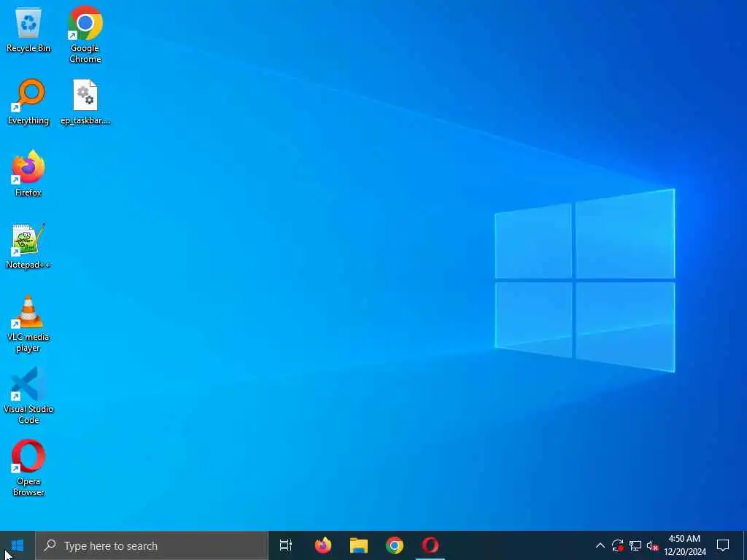Open Task View from the taskbar
747x560 pixels.
pos(286,545)
